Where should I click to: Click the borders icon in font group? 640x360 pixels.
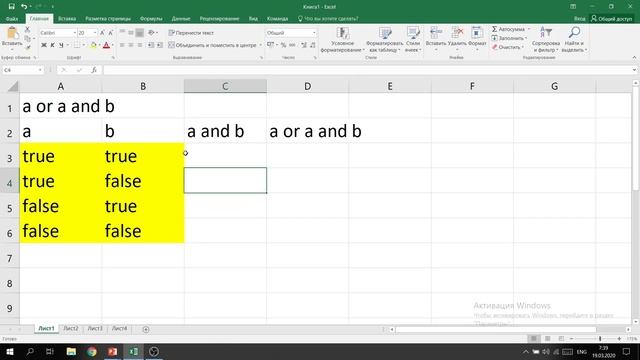click(77, 45)
